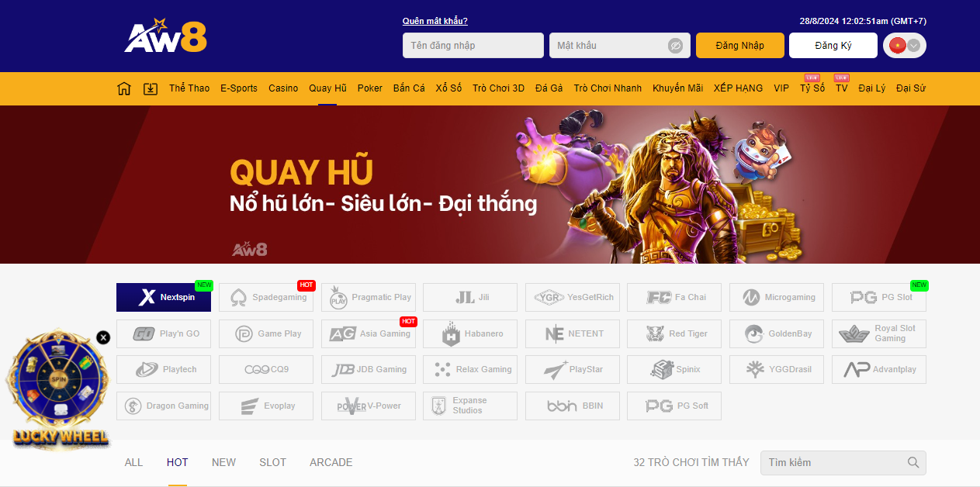Open Xổ Số menu
Viewport: 980px width, 487px height.
tap(448, 88)
